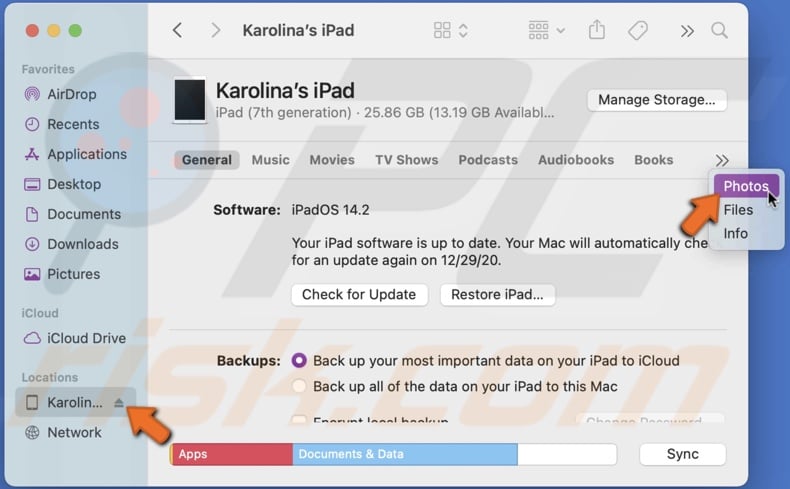Viewport: 790px width, 489px height.
Task: Open the view style up-down arrows
Action: [464, 30]
